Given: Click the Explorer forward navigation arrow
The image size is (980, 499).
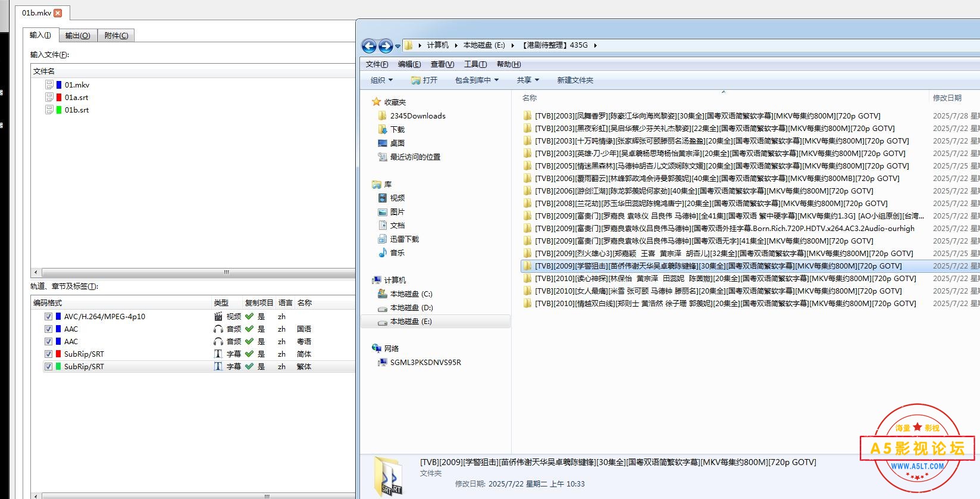Looking at the screenshot, I should [386, 46].
